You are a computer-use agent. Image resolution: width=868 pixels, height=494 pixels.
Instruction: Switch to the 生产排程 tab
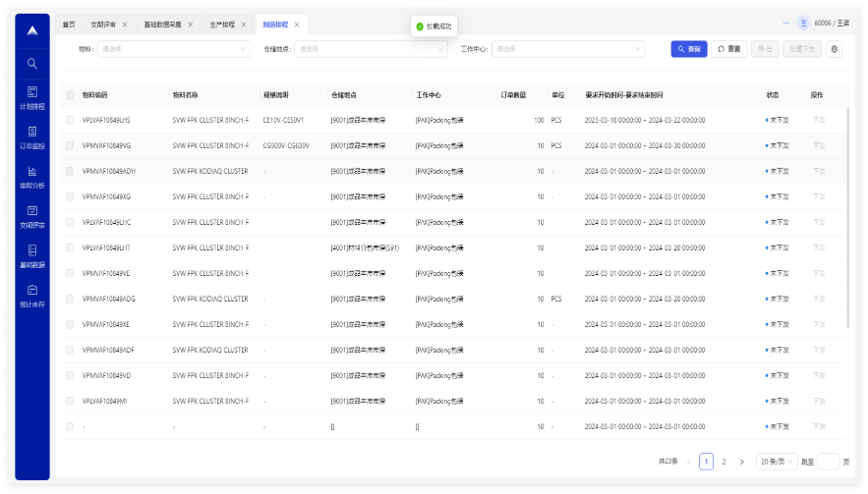pos(222,25)
